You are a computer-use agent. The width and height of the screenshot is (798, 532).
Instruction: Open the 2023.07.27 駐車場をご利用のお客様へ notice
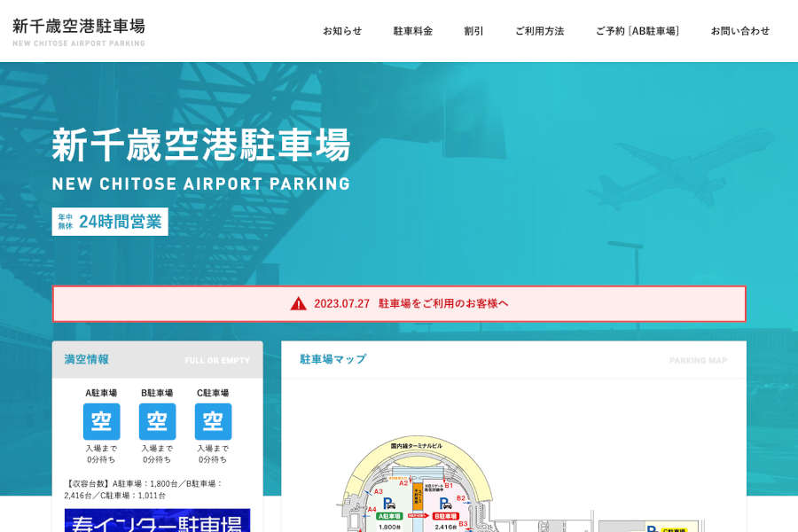pyautogui.click(x=411, y=303)
